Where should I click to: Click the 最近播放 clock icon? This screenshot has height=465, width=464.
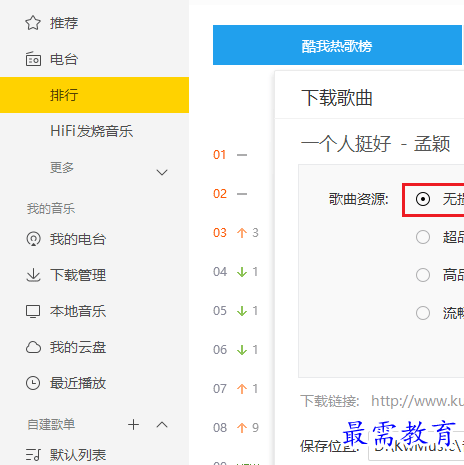(33, 383)
